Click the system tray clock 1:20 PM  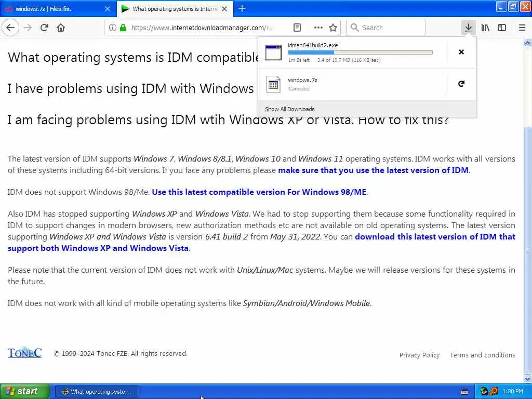513,392
